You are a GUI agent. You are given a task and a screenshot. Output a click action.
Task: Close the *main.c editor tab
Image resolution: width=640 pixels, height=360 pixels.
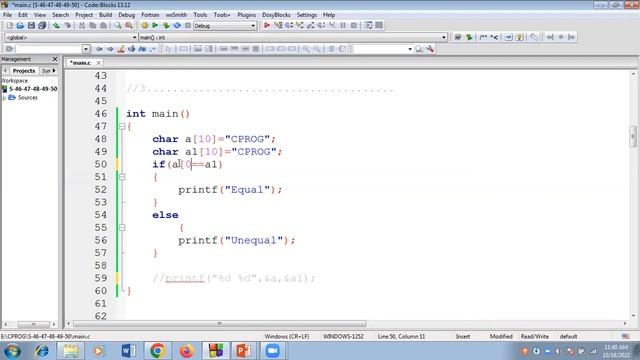(98, 63)
